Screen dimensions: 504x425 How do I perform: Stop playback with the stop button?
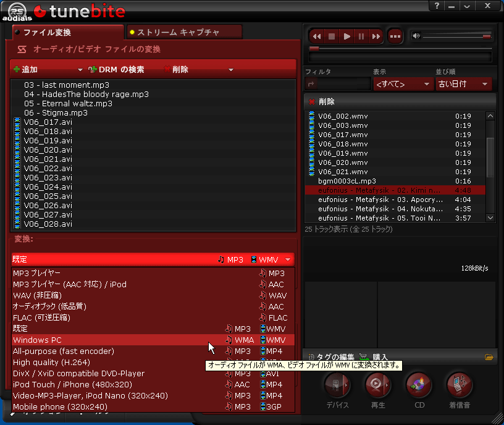(332, 36)
